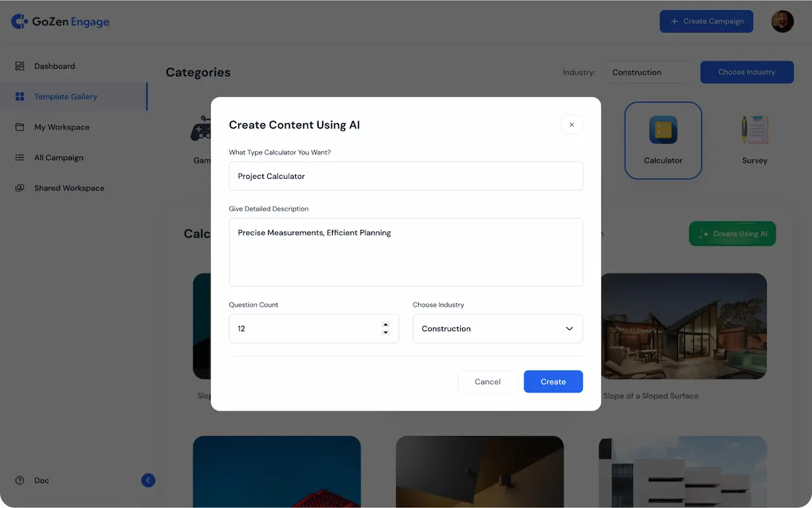
Task: Open the Shared Workspace icon
Action: (x=20, y=188)
